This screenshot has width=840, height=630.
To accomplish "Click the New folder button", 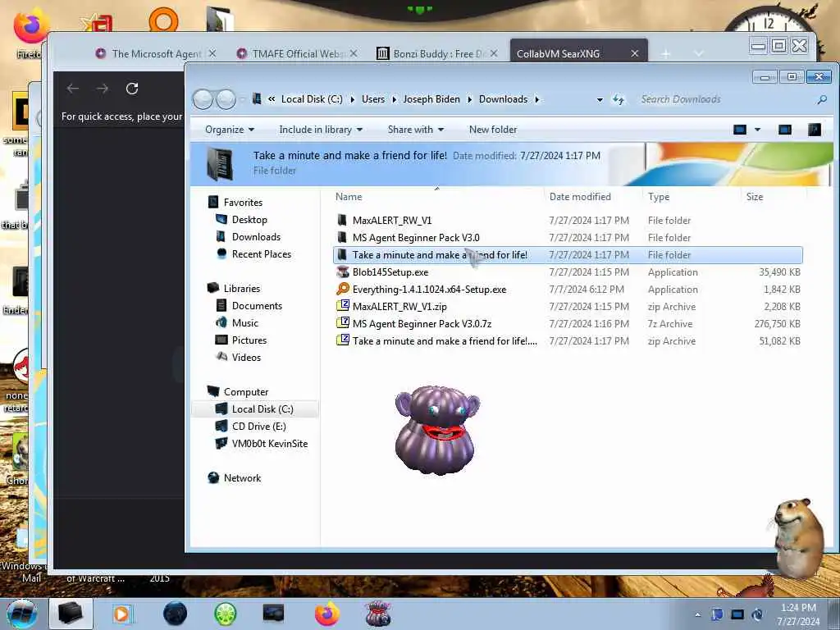I will [493, 130].
